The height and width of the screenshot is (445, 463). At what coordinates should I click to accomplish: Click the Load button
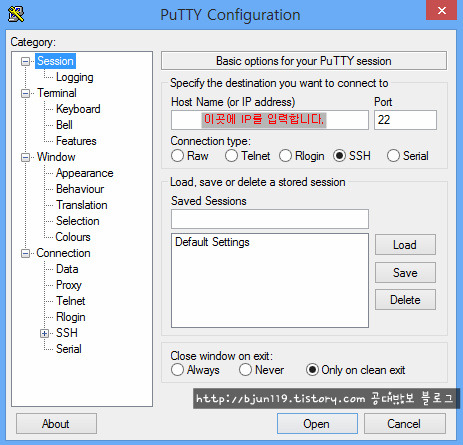[405, 245]
